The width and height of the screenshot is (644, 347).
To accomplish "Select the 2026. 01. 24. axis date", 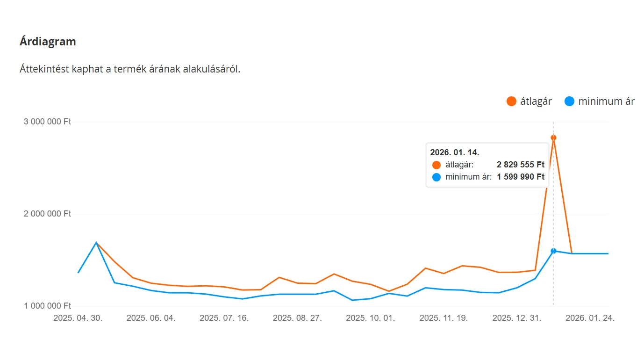I will pyautogui.click(x=590, y=318).
